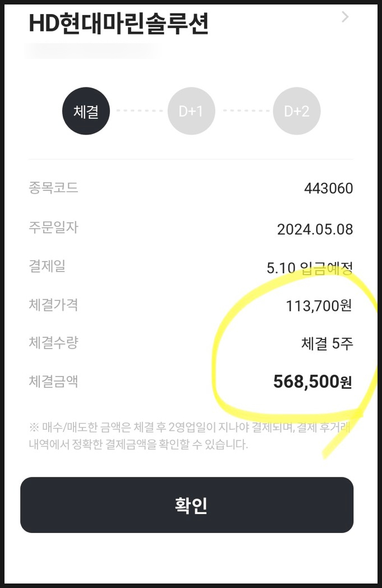Image resolution: width=382 pixels, height=588 pixels.
Task: Select the 체결 step circle
Action: click(x=86, y=111)
